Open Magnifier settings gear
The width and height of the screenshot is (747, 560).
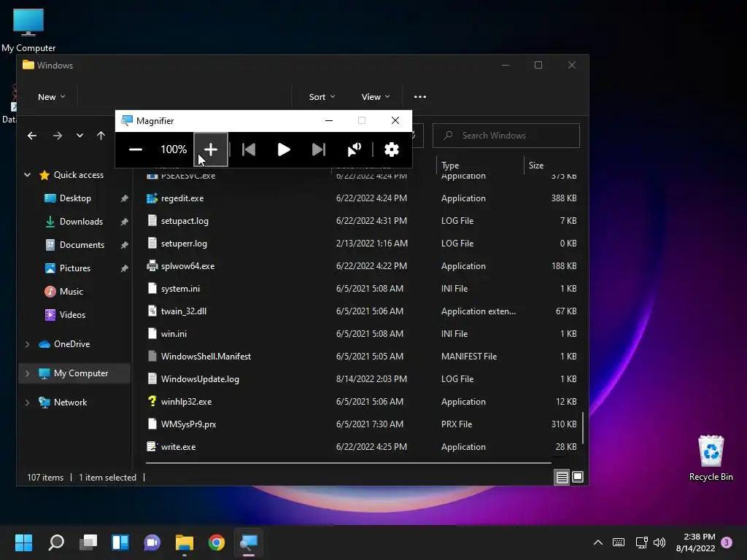tap(392, 149)
